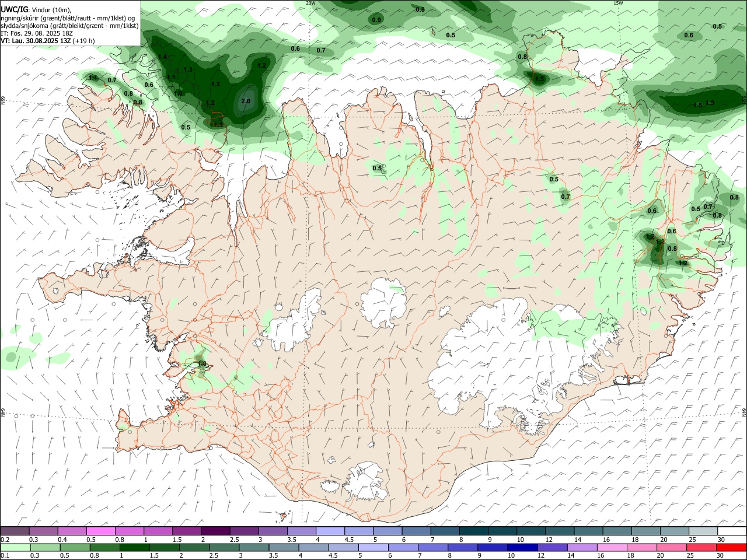
Task: Click dark purple upper swatch between 2 and 2.5
Action: coord(215,531)
